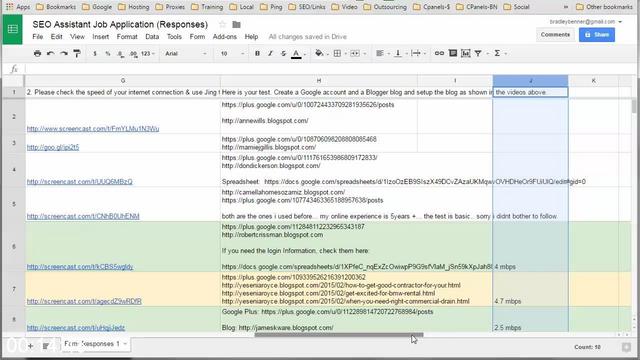The height and width of the screenshot is (360, 640).
Task: Open the annewills.blogspot.com link cell
Action: coord(319,117)
